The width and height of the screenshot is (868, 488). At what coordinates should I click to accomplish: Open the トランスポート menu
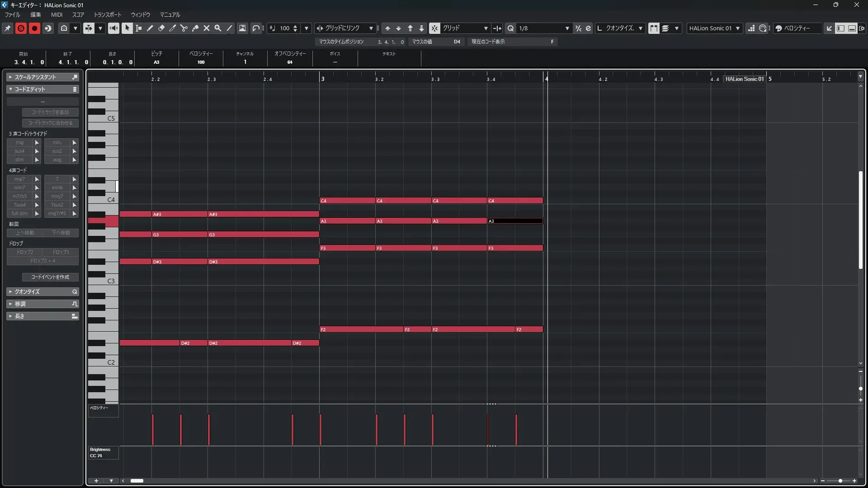[107, 14]
